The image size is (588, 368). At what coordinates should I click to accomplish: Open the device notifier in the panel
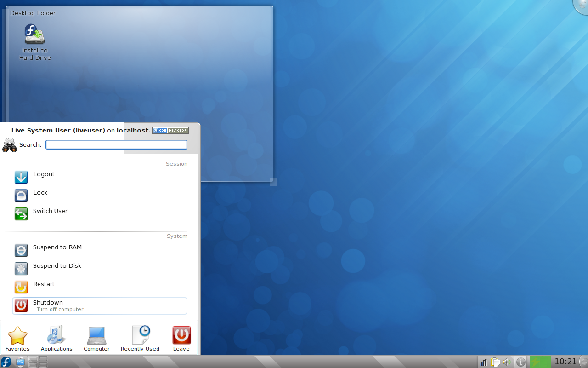tap(21, 362)
